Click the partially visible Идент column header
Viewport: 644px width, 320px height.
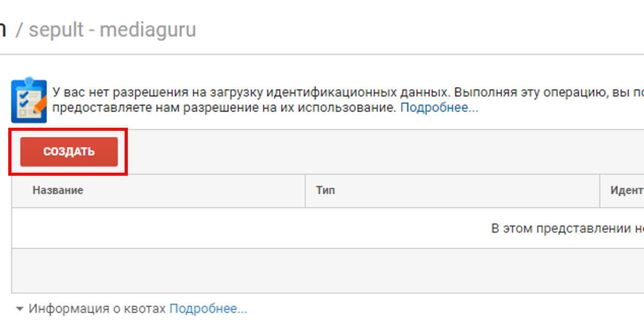pyautogui.click(x=626, y=190)
